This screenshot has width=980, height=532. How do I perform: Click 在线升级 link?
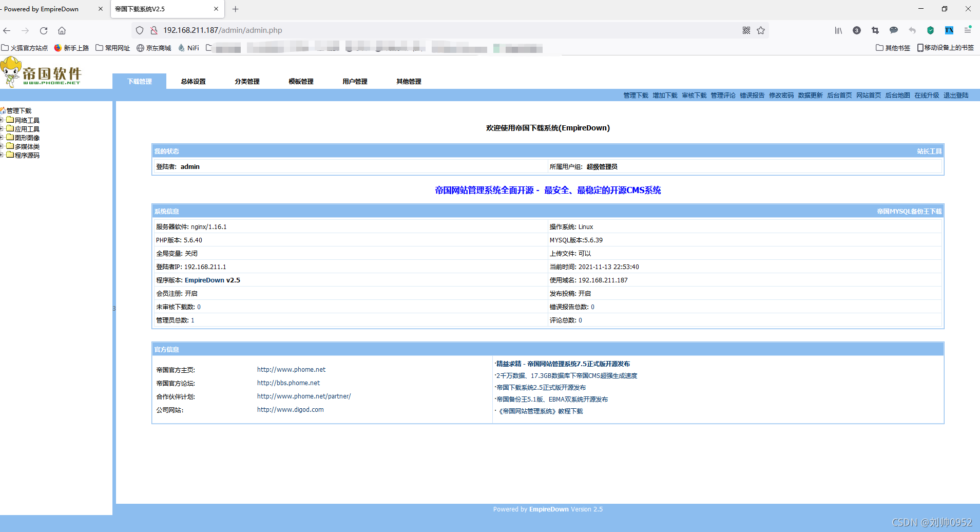point(927,96)
